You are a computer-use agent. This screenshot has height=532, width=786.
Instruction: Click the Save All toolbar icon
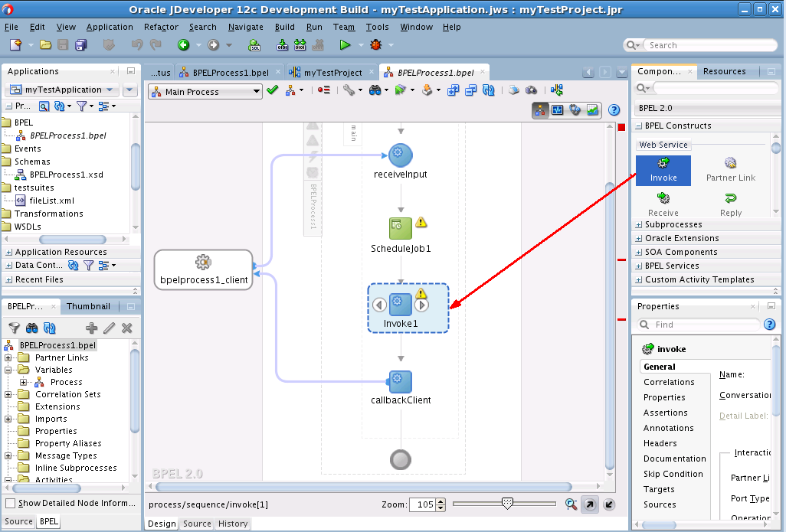click(x=80, y=45)
